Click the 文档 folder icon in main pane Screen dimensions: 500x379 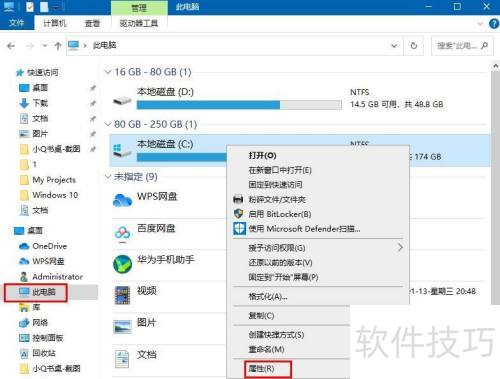122,359
